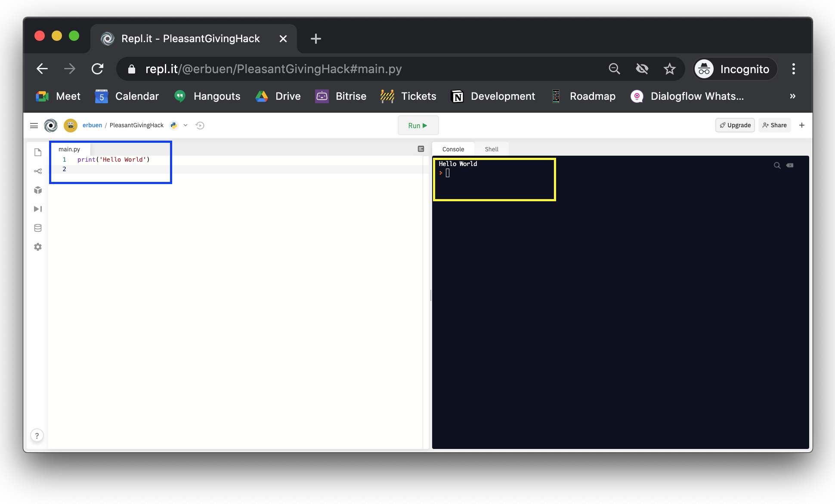Screen dimensions: 835x504
Task: Click the line number 1 gutter
Action: point(65,160)
